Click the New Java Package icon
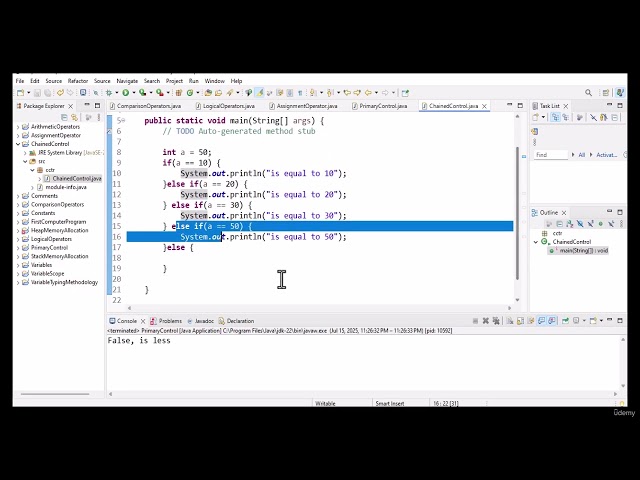 [x=178, y=93]
